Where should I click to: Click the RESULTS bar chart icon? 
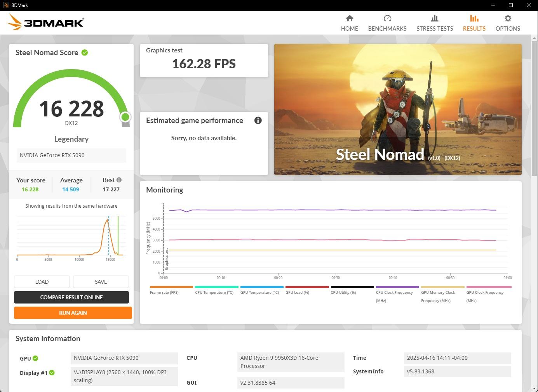click(x=474, y=18)
